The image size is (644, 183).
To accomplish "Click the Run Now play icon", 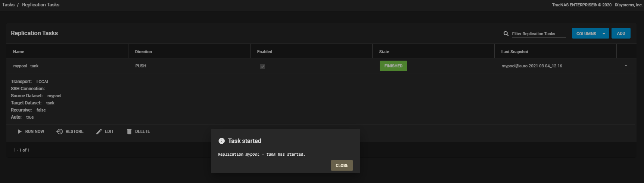I will [20, 132].
